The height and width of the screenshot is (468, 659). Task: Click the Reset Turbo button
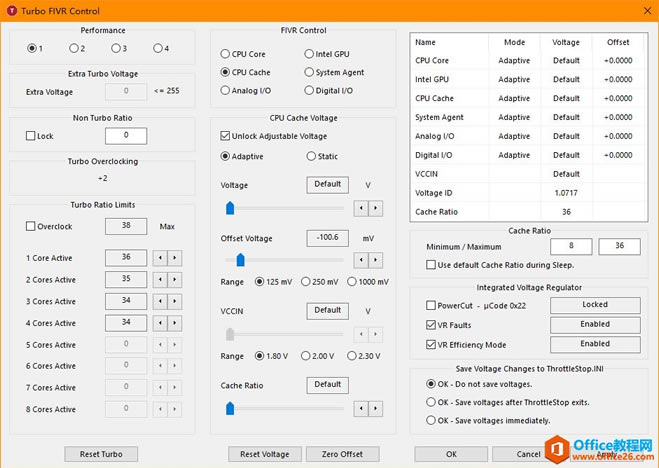coord(101,454)
